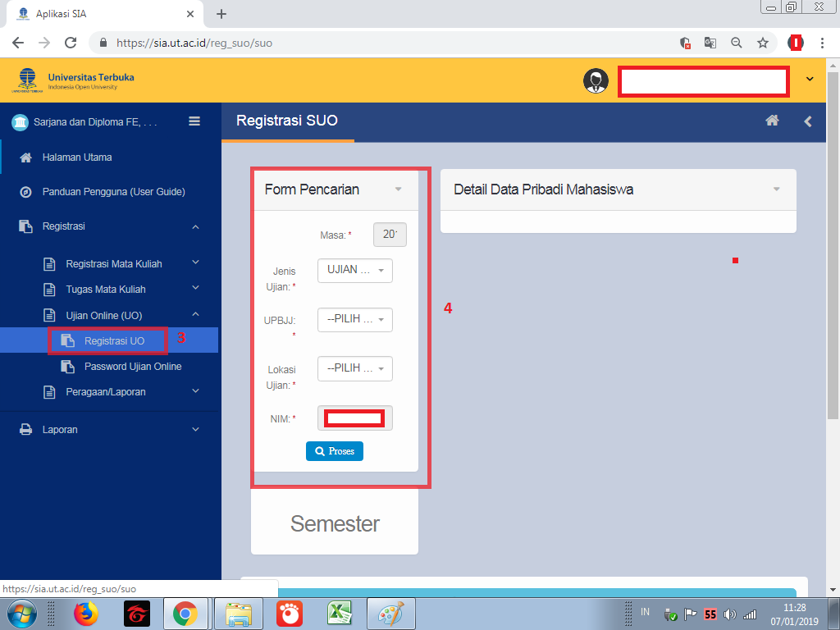Image resolution: width=840 pixels, height=630 pixels.
Task: Open a new browser tab
Action: point(221,14)
